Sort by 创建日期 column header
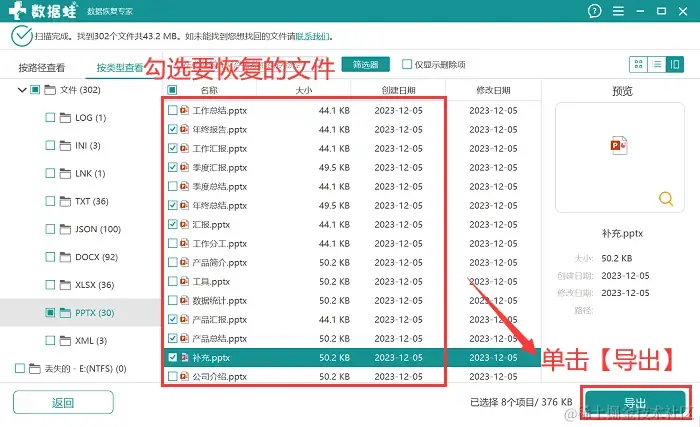The image size is (700, 427). (398, 90)
